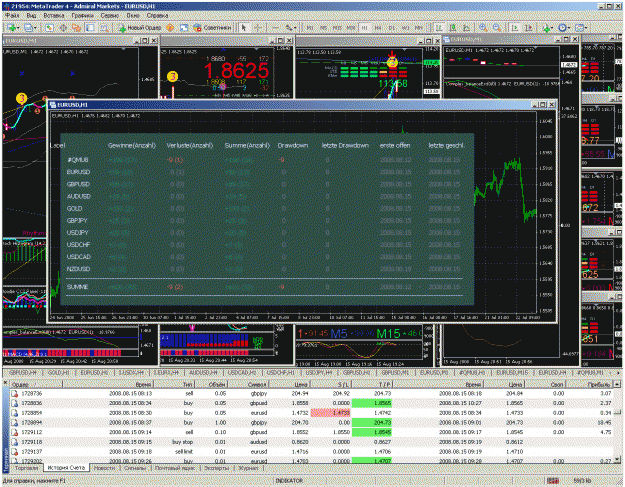
Task: Expand the Indicators dropdown arrow
Action: [553, 27]
